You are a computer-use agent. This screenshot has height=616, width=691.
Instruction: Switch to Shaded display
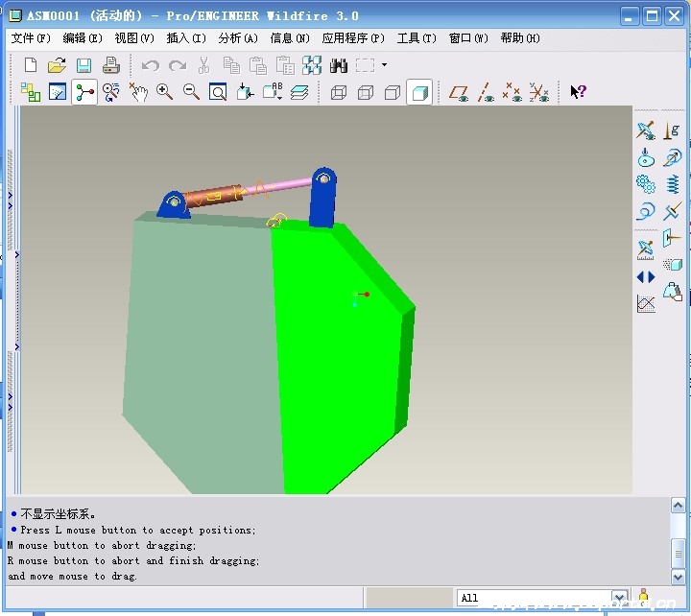419,92
